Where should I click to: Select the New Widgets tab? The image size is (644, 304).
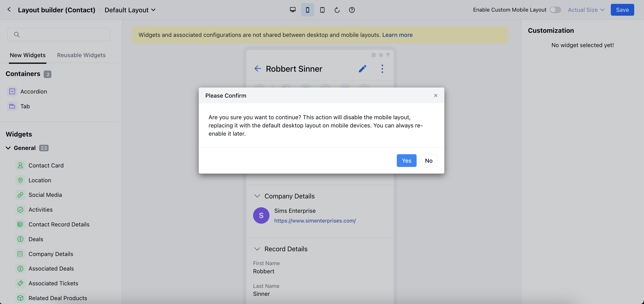pos(28,55)
